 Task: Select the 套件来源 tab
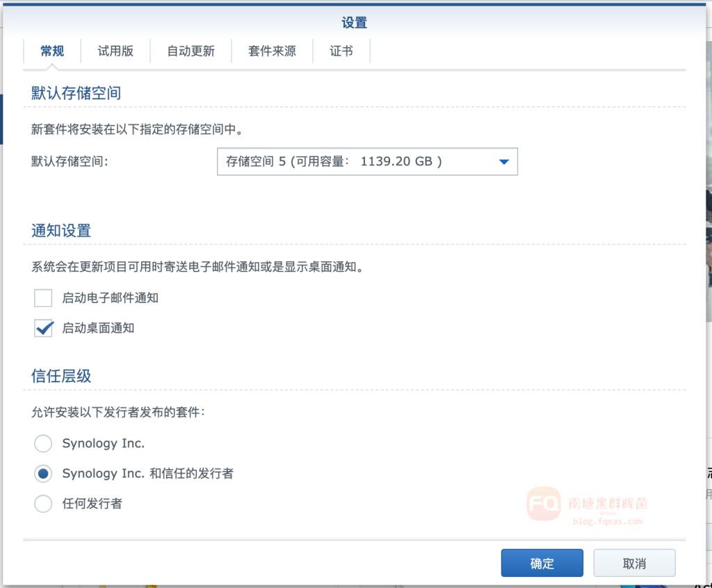pyautogui.click(x=272, y=51)
